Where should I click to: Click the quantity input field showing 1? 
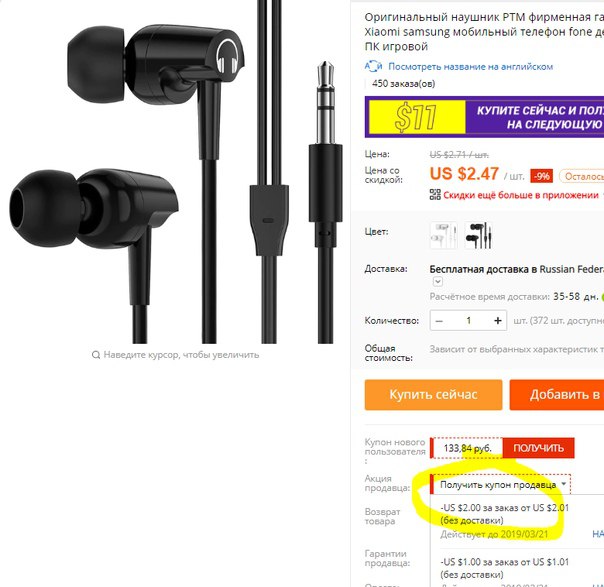tap(468, 320)
